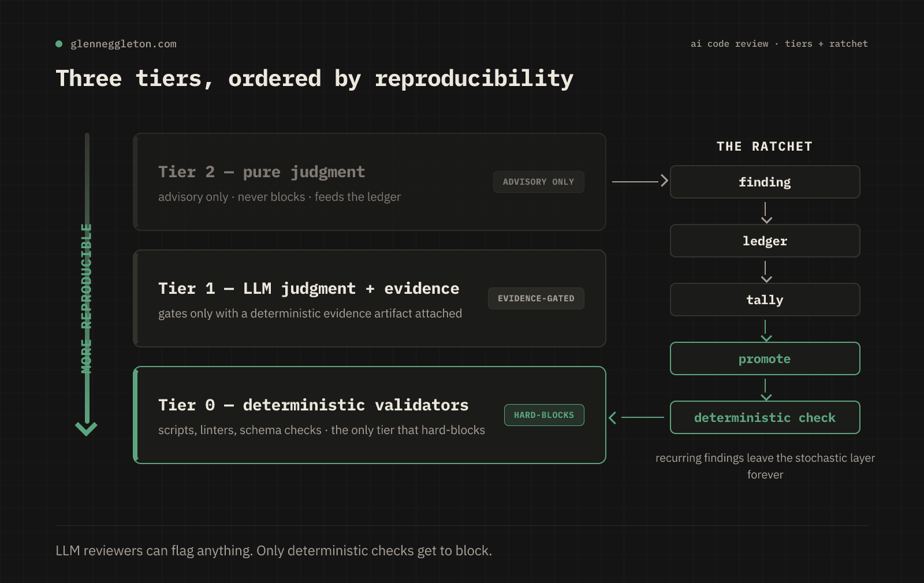Click the 'Three tiers, ordered by reproducibility' heading
Screen dimensions: 924x583
[x=315, y=79]
